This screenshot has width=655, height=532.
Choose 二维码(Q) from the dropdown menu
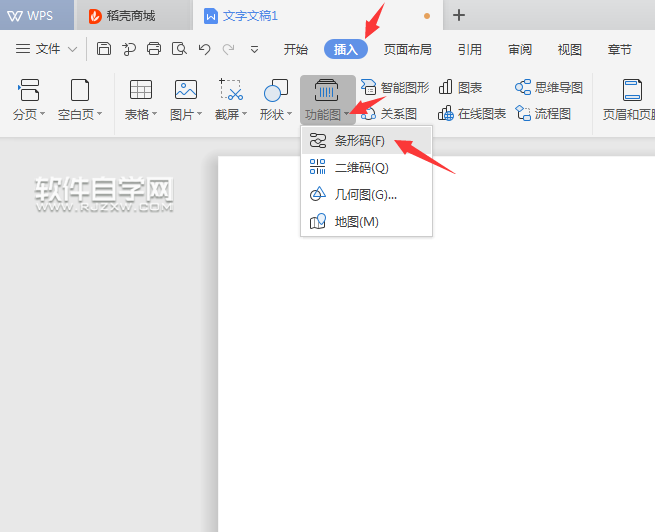click(x=366, y=167)
